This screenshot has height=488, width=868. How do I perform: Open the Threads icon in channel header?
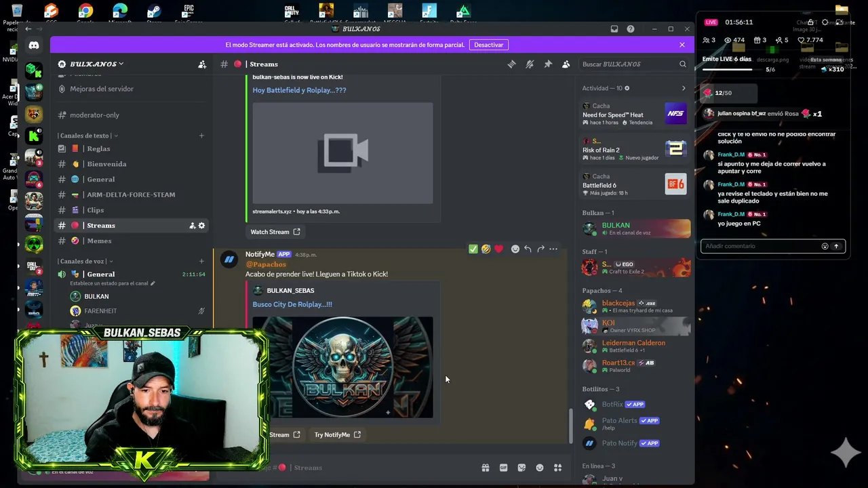[x=512, y=64]
